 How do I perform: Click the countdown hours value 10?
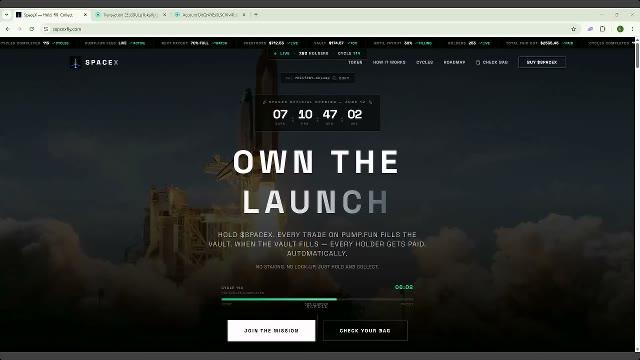coord(305,114)
